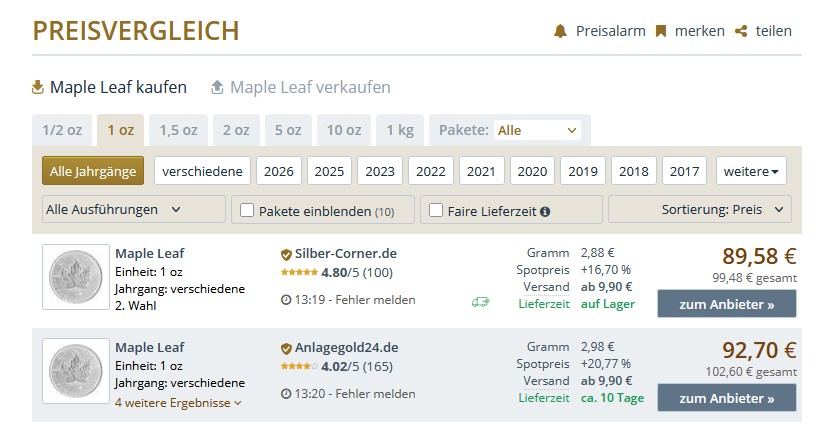Switch to the 1 kg tab
The width and height of the screenshot is (822, 431).
tap(399, 130)
